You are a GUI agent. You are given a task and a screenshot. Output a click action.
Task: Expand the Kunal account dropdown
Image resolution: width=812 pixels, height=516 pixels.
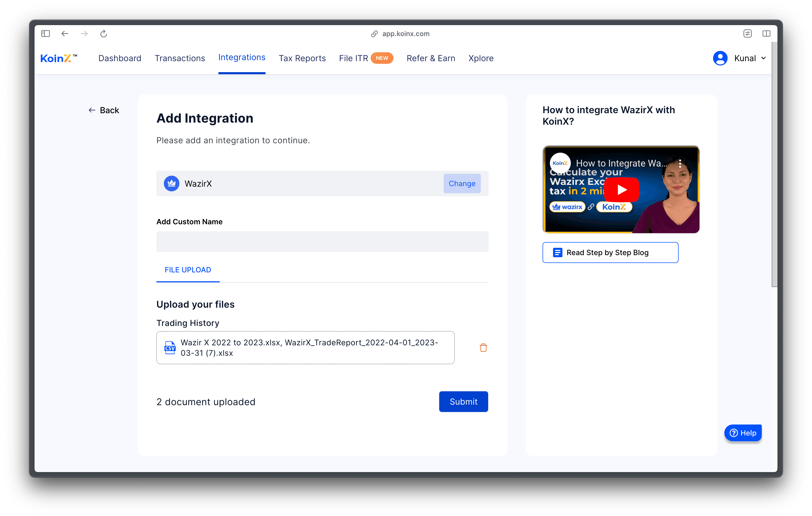click(750, 58)
